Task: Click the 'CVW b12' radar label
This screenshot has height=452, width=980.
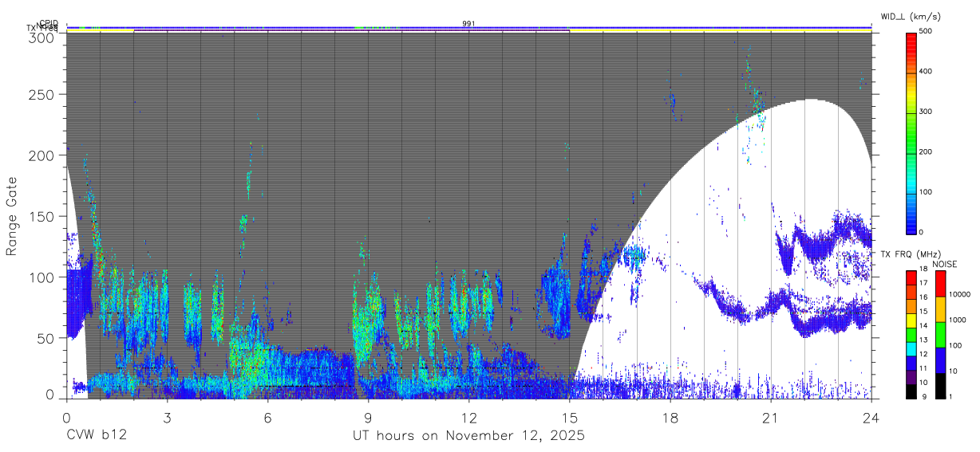Action: 97,436
